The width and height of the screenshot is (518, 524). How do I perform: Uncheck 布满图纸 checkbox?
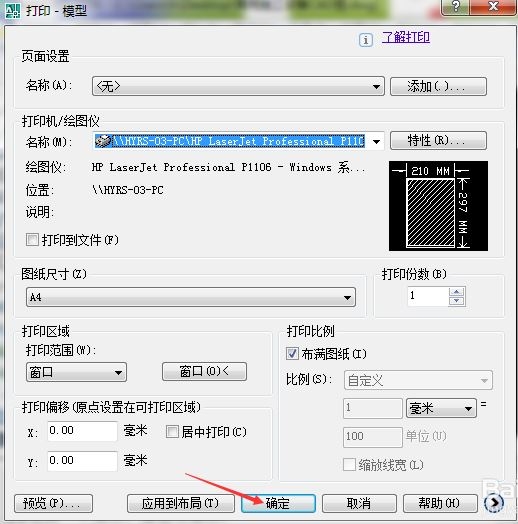(x=292, y=353)
